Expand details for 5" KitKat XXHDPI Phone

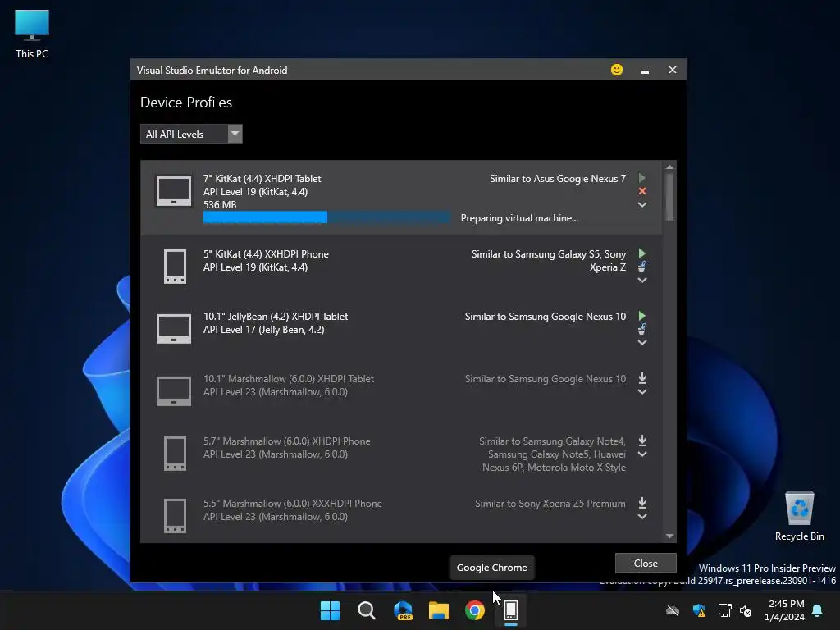click(x=641, y=281)
